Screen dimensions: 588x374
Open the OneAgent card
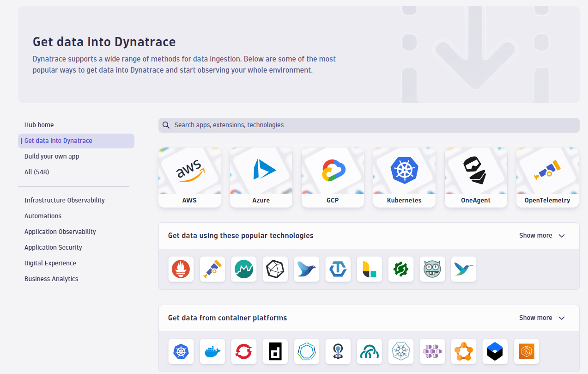476,178
